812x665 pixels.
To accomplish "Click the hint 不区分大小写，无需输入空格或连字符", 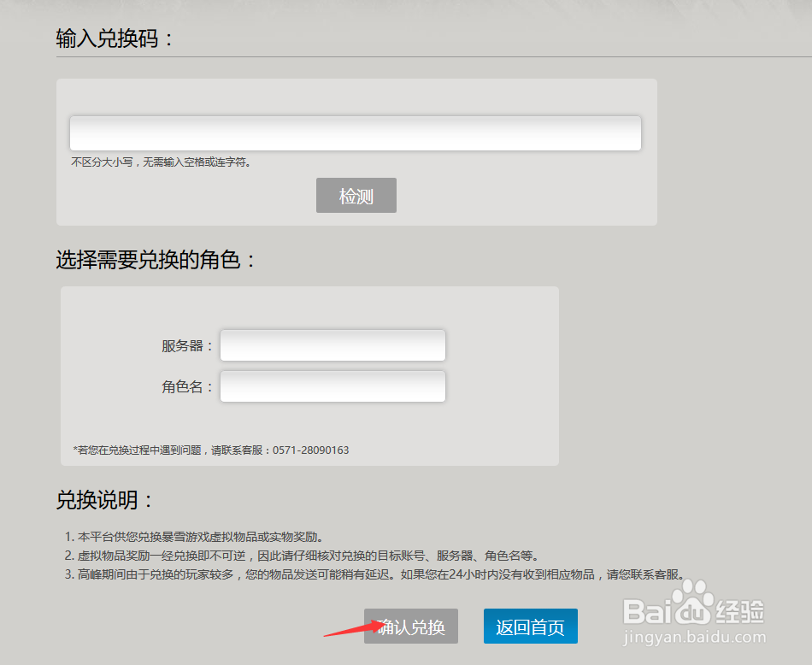I will coord(161,162).
